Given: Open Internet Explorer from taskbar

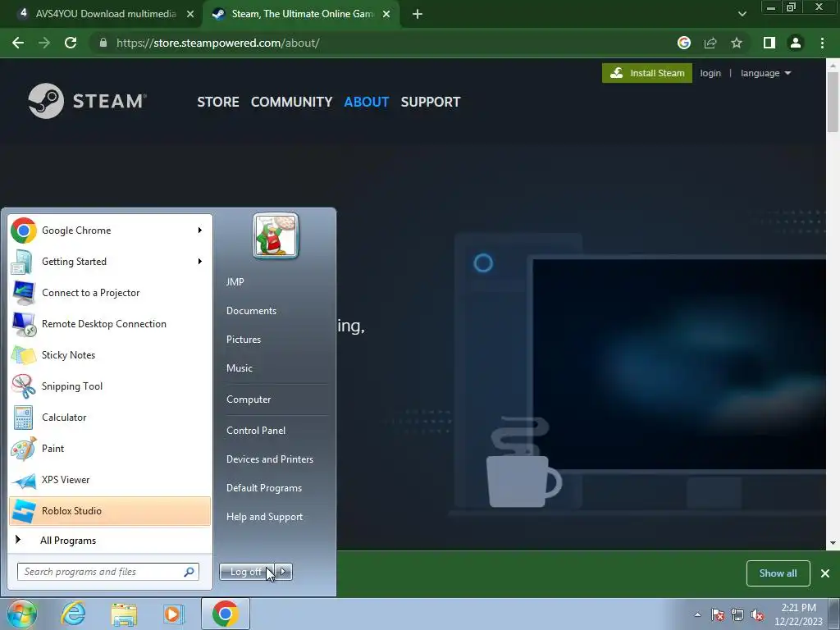Looking at the screenshot, I should pos(73,614).
